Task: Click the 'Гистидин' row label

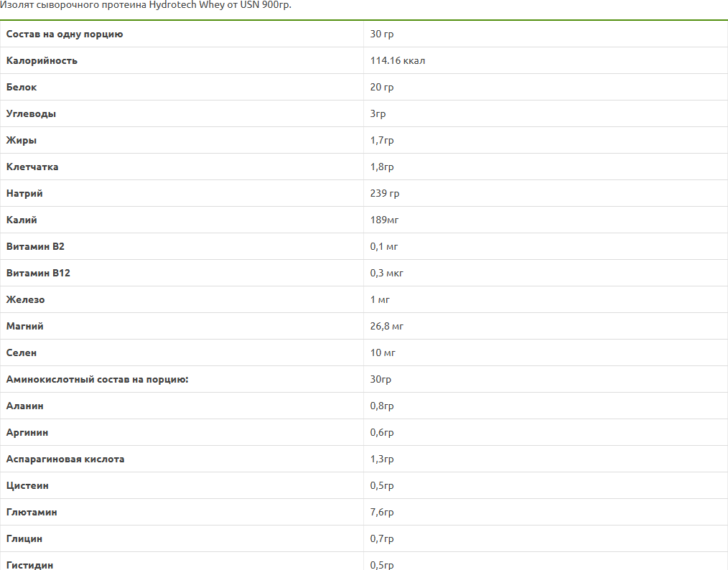Action: pos(29,565)
